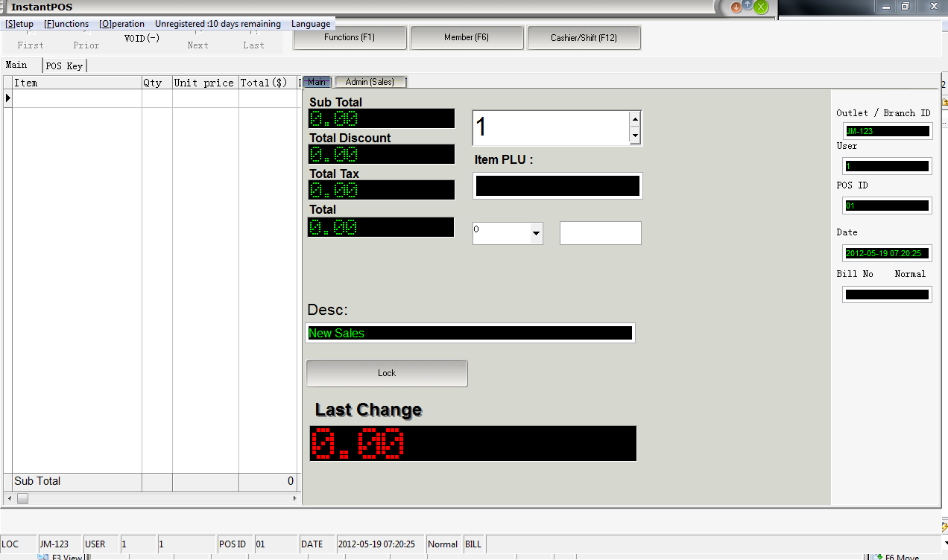Open the Setup menu
948x560 pixels.
coord(18,23)
